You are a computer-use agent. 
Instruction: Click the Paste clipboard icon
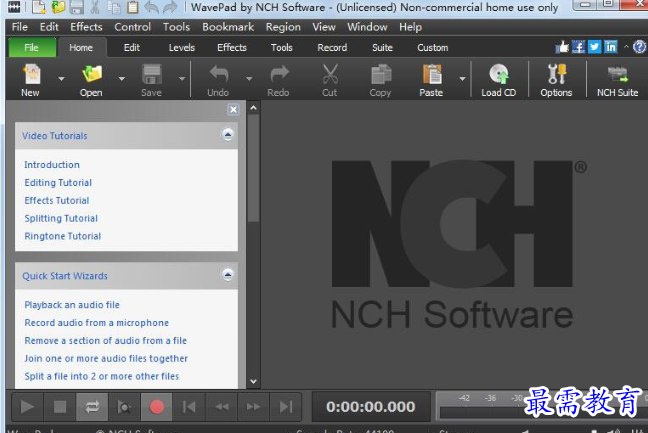[x=431, y=75]
